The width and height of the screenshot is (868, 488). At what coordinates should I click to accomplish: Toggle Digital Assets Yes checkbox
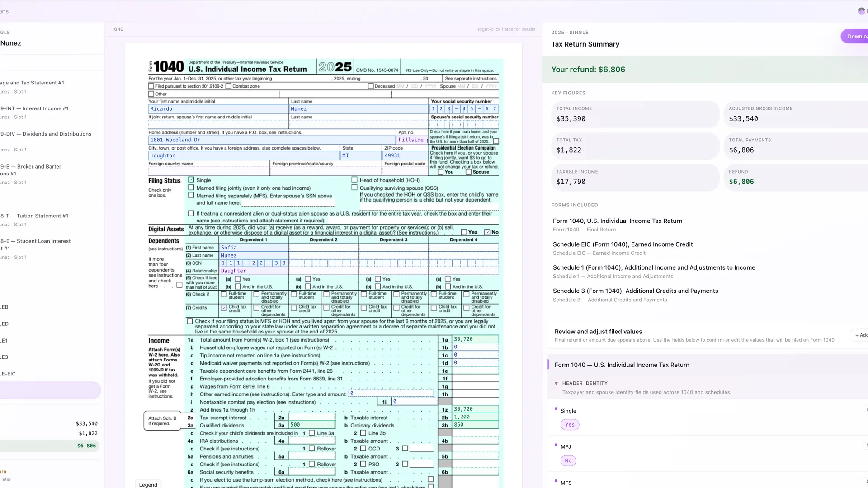coord(464,232)
